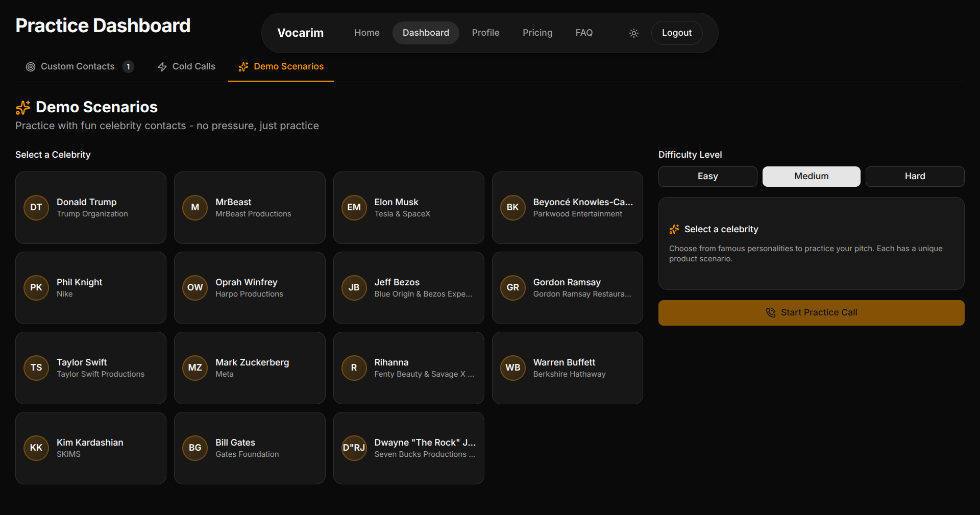
Task: Click the BK avatar for Beyoncé
Action: [513, 207]
